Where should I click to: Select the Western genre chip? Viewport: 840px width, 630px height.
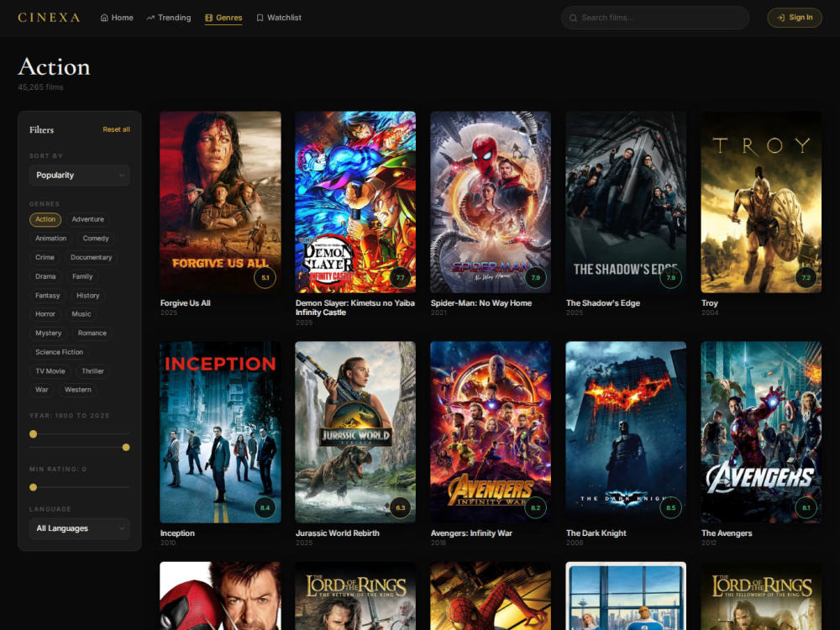pyautogui.click(x=77, y=390)
